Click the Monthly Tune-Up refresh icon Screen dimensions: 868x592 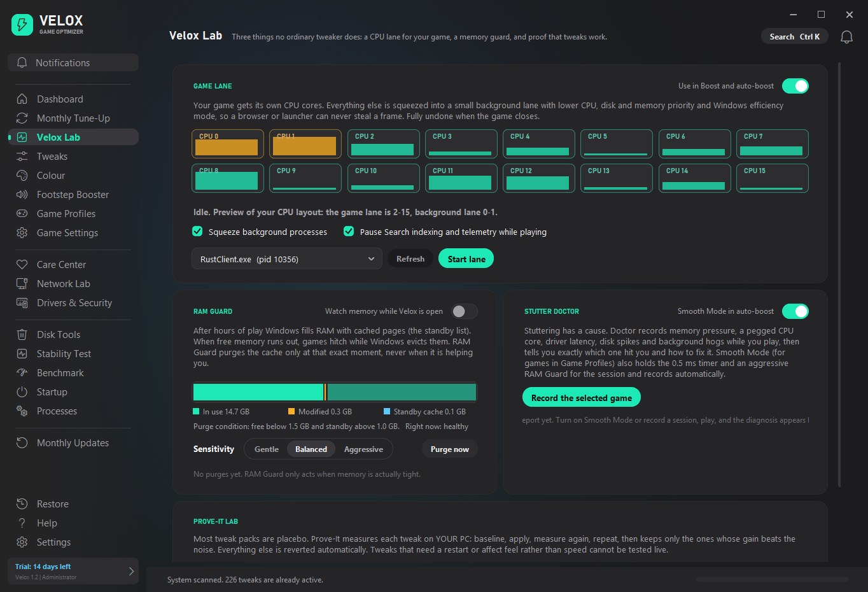(22, 118)
